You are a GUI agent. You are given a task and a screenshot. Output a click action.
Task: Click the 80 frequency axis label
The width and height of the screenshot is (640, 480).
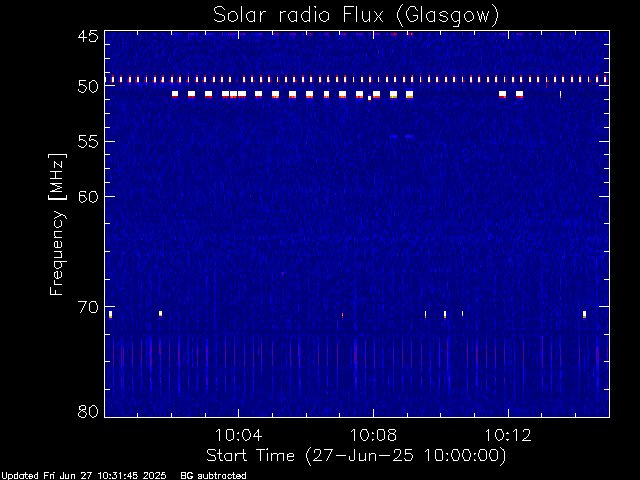88,411
